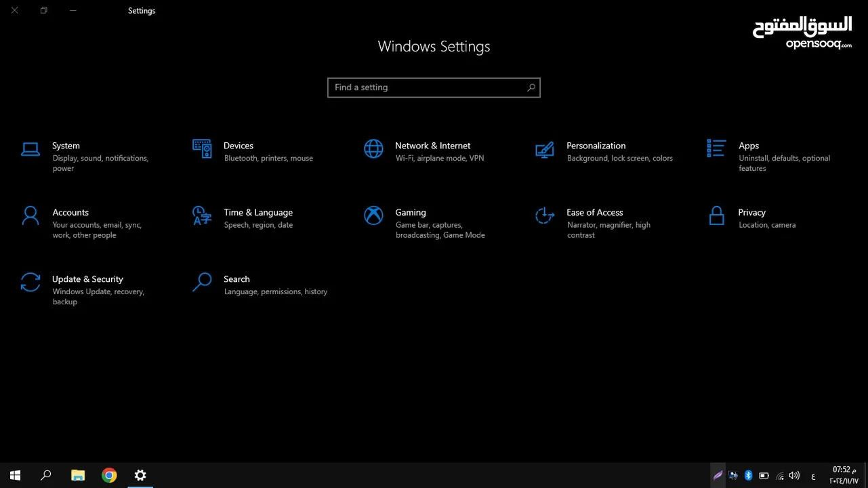This screenshot has height=488, width=868.
Task: Switch input language via ع indicator
Action: (813, 476)
